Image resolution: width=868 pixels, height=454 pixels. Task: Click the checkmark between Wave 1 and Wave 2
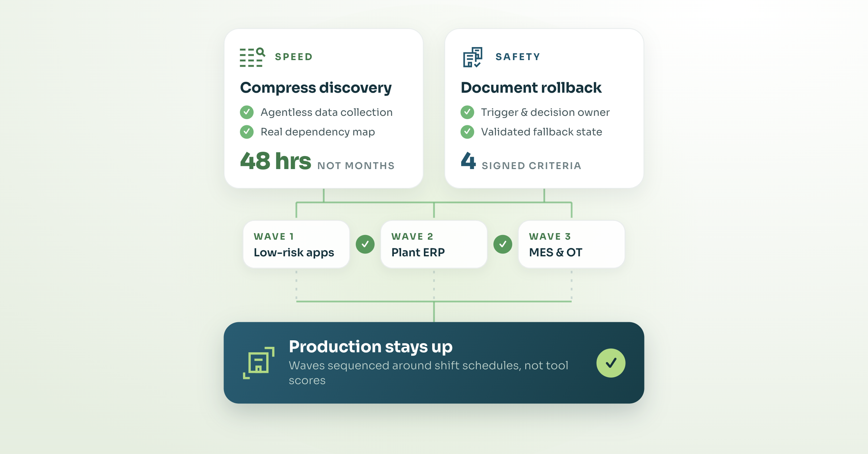pos(365,244)
